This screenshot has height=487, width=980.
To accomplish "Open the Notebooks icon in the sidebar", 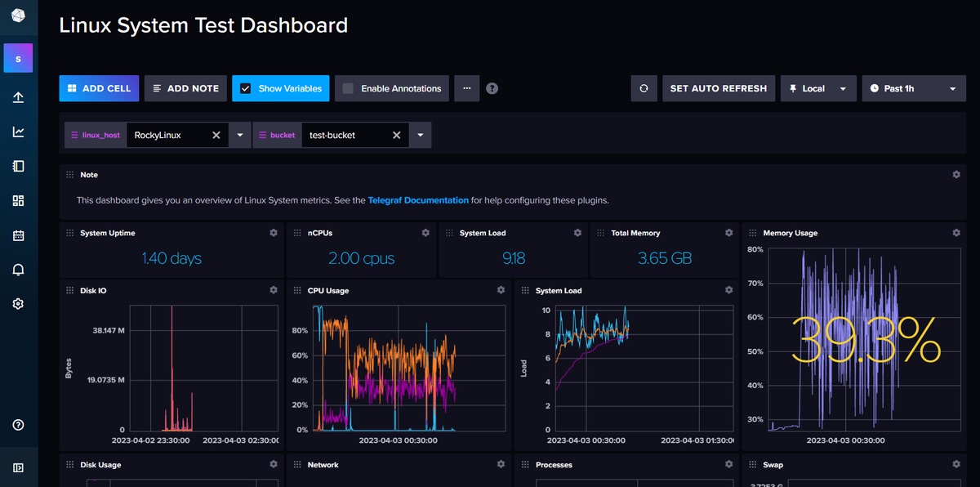I will (x=18, y=166).
